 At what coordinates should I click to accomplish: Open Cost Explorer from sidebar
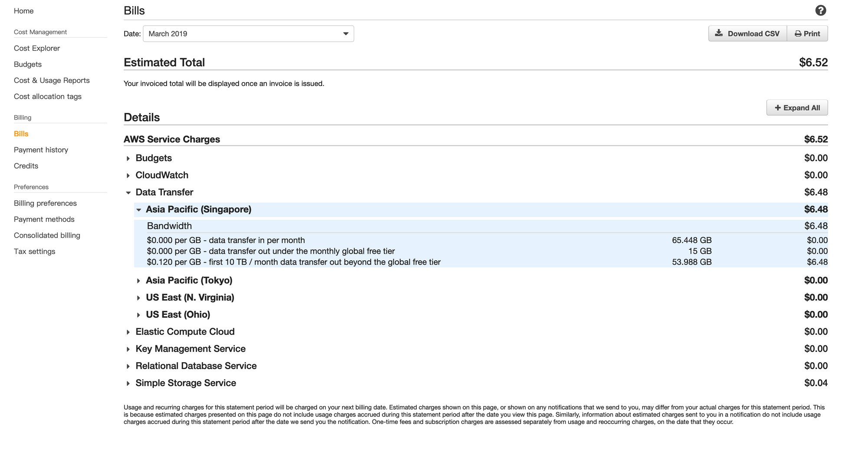click(x=37, y=48)
